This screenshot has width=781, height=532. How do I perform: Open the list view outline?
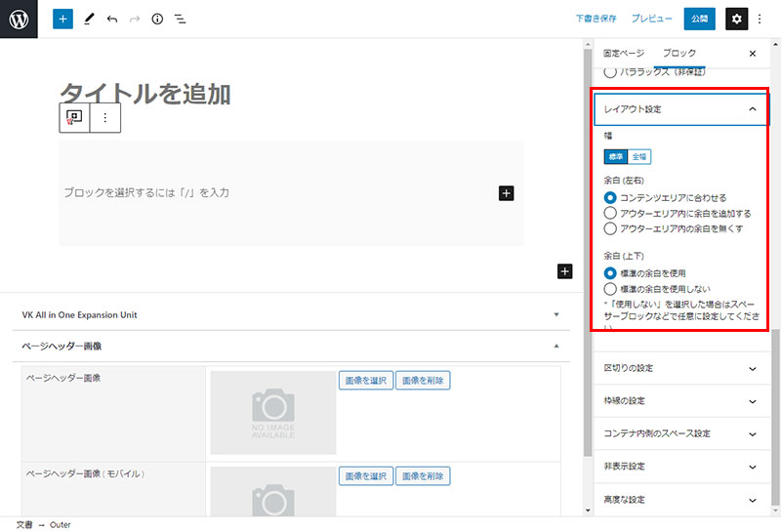point(181,19)
